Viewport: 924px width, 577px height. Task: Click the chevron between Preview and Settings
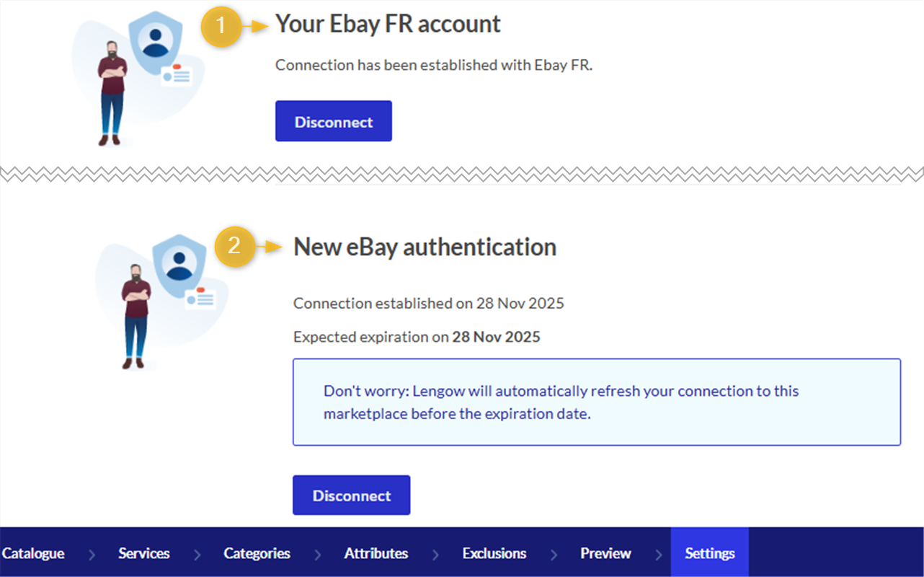(x=658, y=555)
